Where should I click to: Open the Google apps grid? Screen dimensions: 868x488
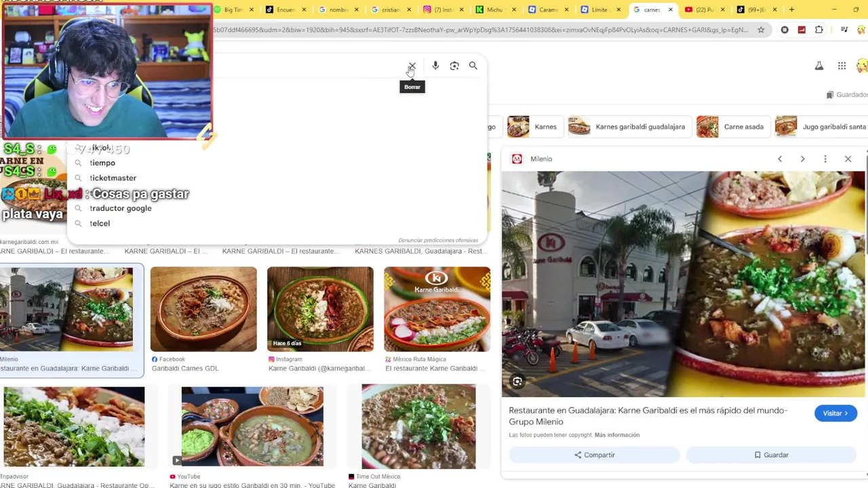[x=842, y=66]
